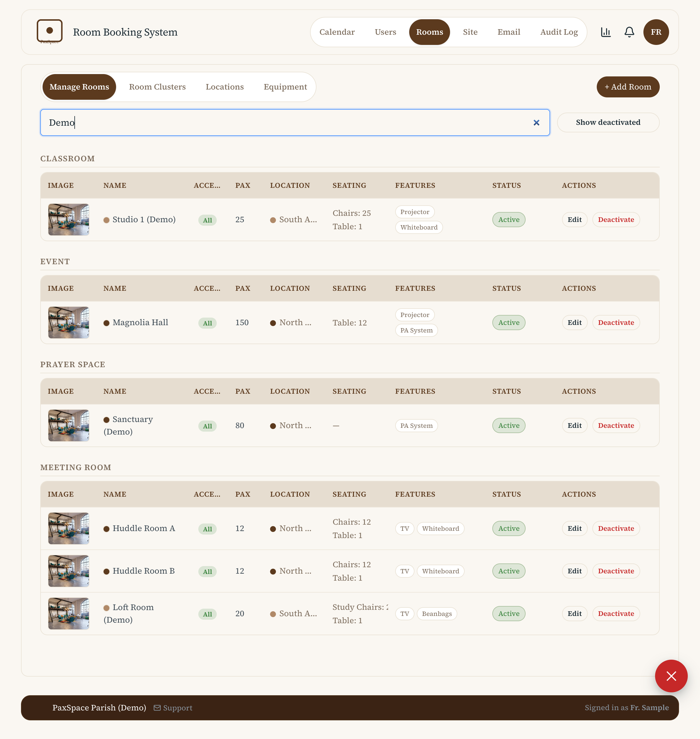Click into the Demo search field
700x739 pixels.
click(295, 122)
